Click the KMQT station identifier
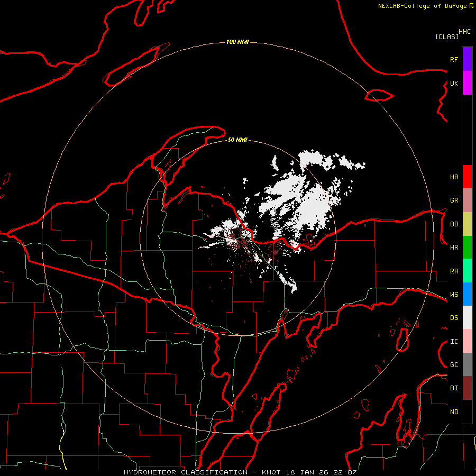Screen dimensions: 476x476 point(271,472)
